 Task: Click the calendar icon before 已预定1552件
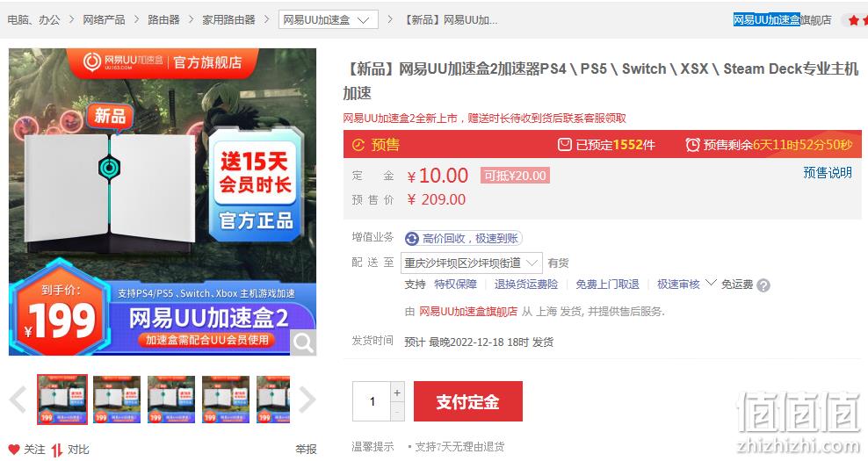564,145
